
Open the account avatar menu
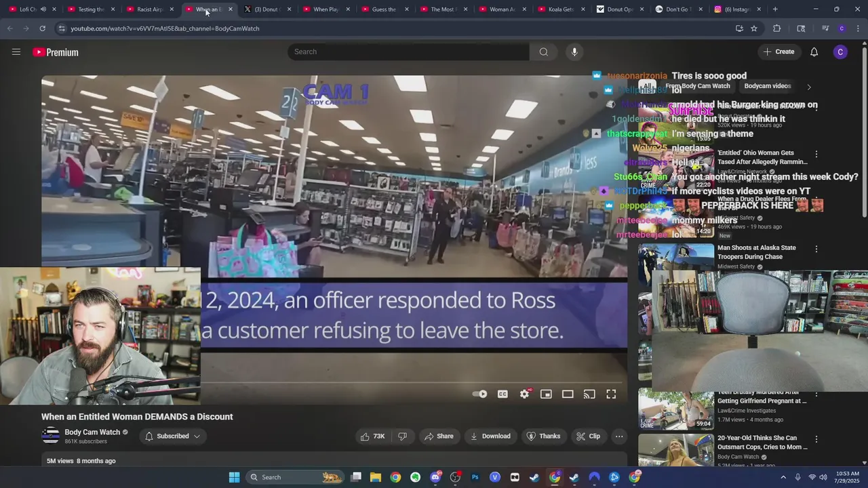840,52
